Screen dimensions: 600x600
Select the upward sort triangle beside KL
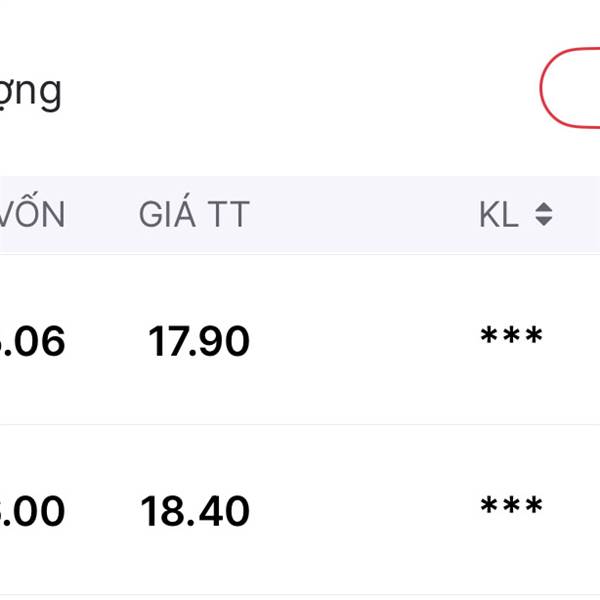click(x=543, y=207)
